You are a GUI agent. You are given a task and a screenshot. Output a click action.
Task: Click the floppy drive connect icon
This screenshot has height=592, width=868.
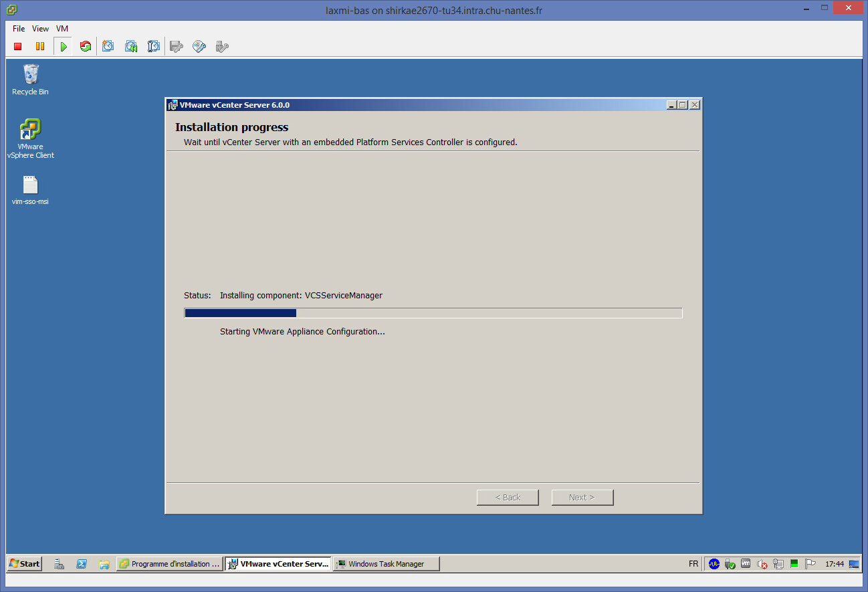pos(177,46)
